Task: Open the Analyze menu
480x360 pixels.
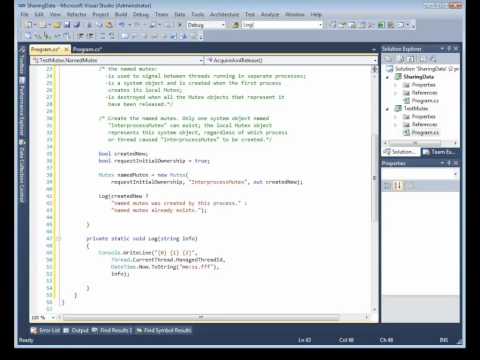Action: point(270,14)
